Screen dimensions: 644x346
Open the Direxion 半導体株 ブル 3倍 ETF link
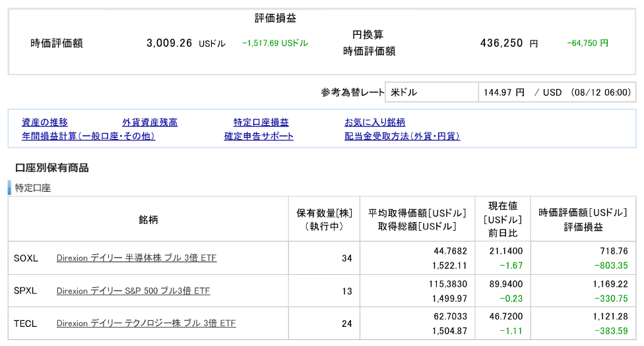point(137,258)
